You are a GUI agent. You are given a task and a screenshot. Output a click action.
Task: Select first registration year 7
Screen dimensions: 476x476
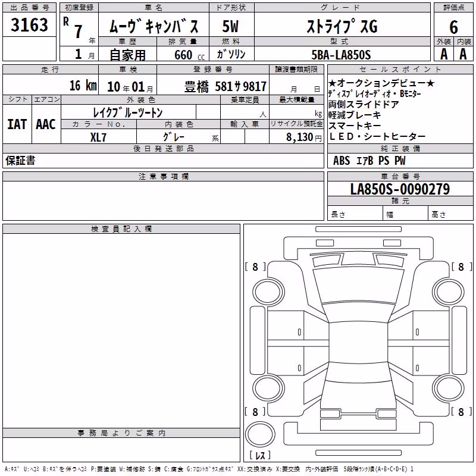[79, 32]
